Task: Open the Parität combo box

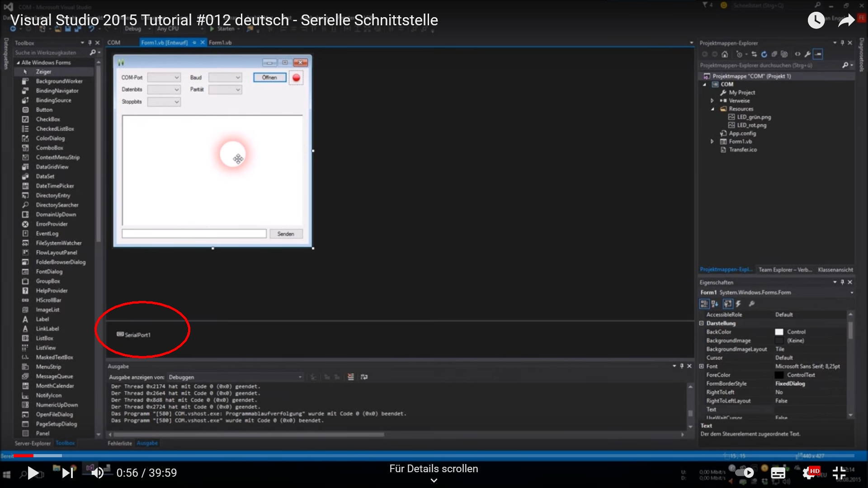Action: pos(225,89)
